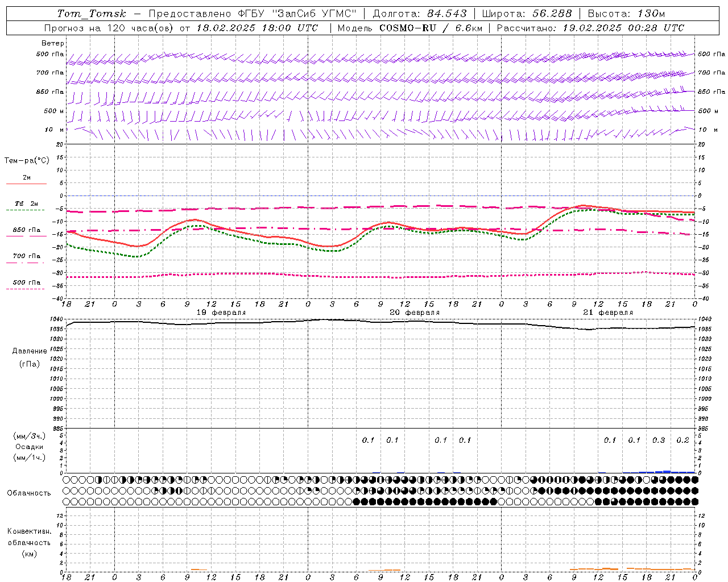Click the dashed line sample under 'Td 2м'
This screenshot has width=728, height=582.
tap(26, 210)
